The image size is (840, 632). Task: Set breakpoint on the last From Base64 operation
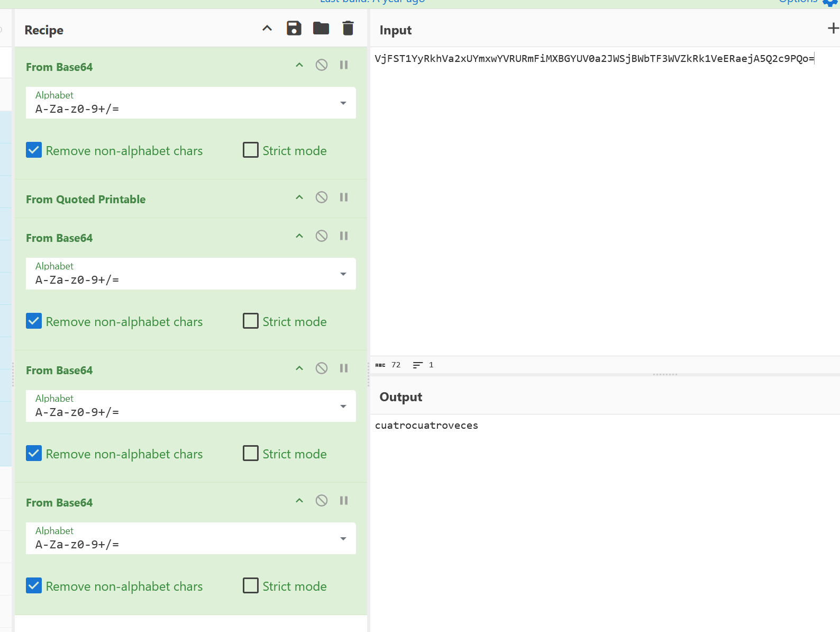(344, 501)
